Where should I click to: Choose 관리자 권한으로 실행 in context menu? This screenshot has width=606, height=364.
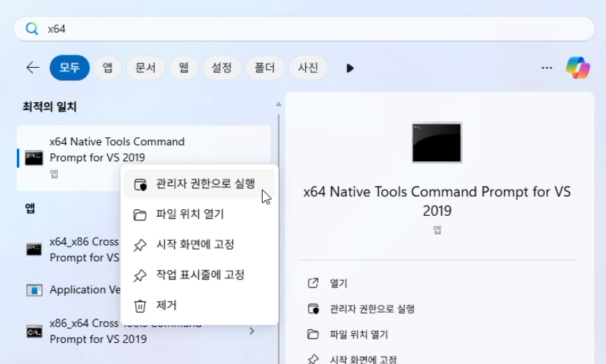199,184
